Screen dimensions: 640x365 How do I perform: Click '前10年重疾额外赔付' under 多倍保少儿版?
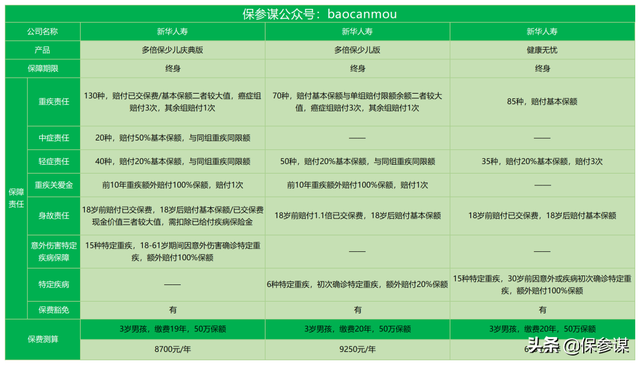click(357, 185)
